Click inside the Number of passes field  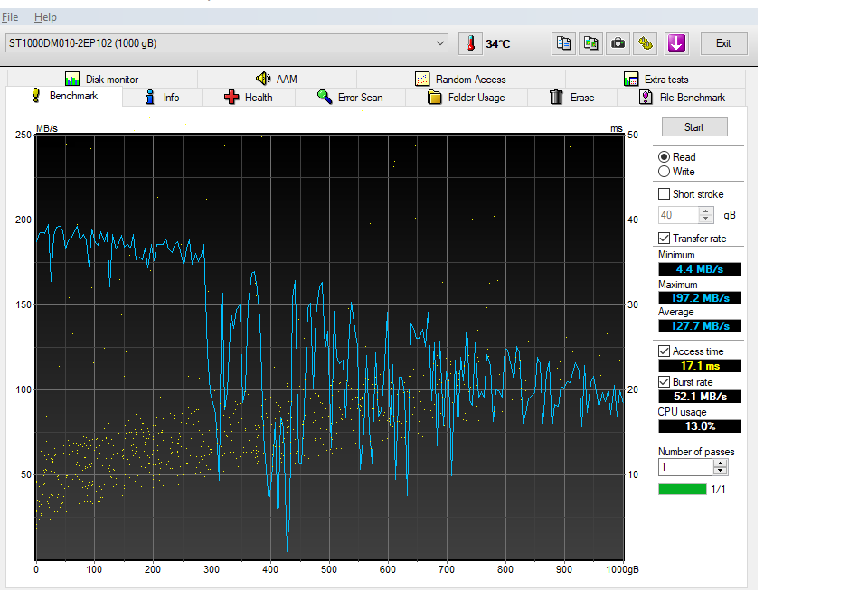(x=684, y=467)
